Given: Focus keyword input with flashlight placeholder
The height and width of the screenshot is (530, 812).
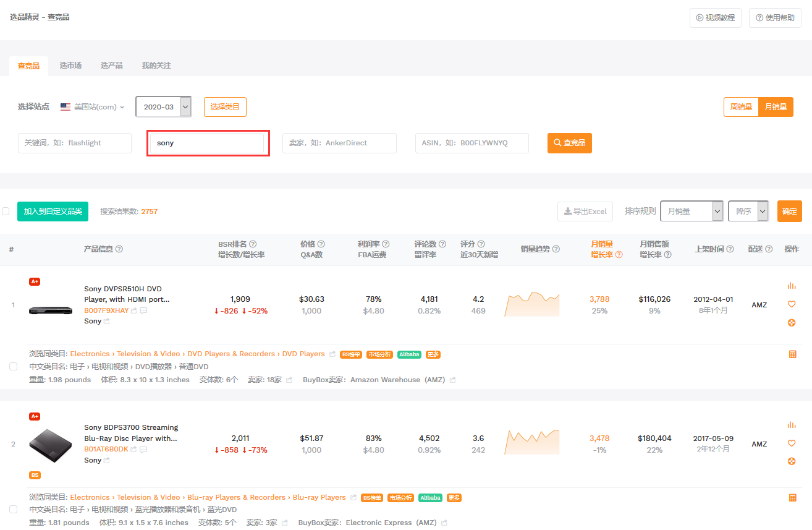Looking at the screenshot, I should (x=75, y=143).
